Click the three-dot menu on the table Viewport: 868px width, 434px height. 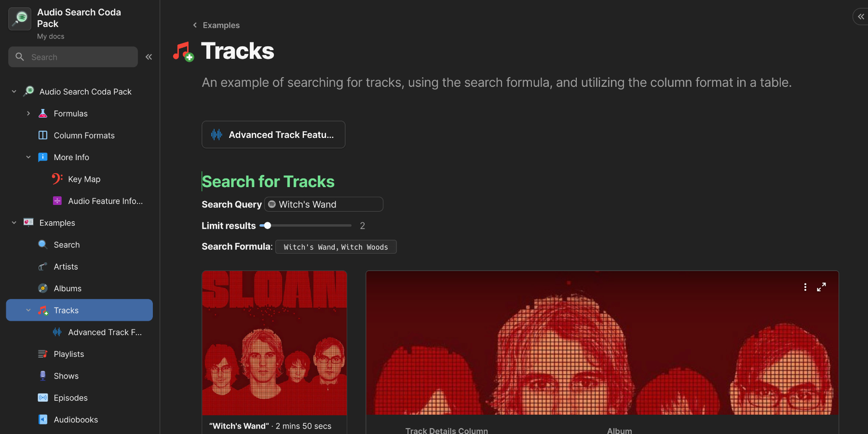coord(805,286)
